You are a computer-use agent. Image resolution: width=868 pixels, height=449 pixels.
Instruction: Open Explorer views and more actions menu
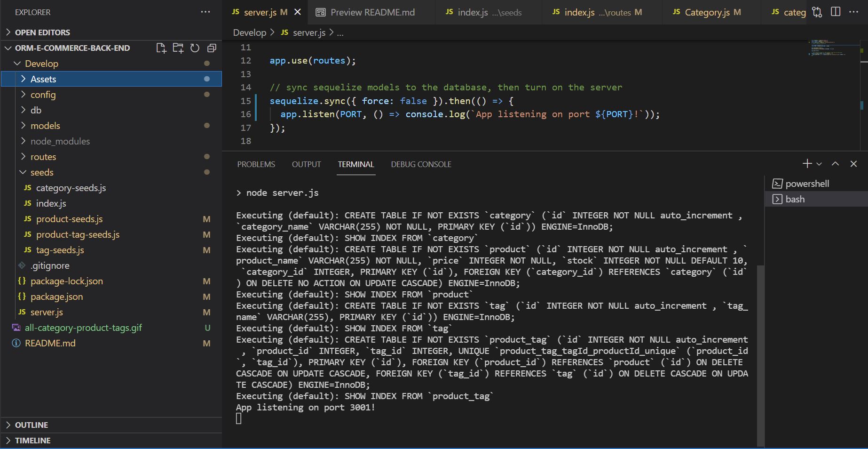[x=205, y=12]
